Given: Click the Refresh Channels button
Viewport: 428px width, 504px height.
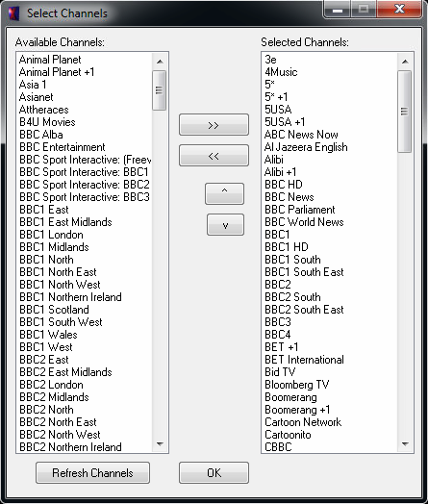Looking at the screenshot, I should coord(92,473).
